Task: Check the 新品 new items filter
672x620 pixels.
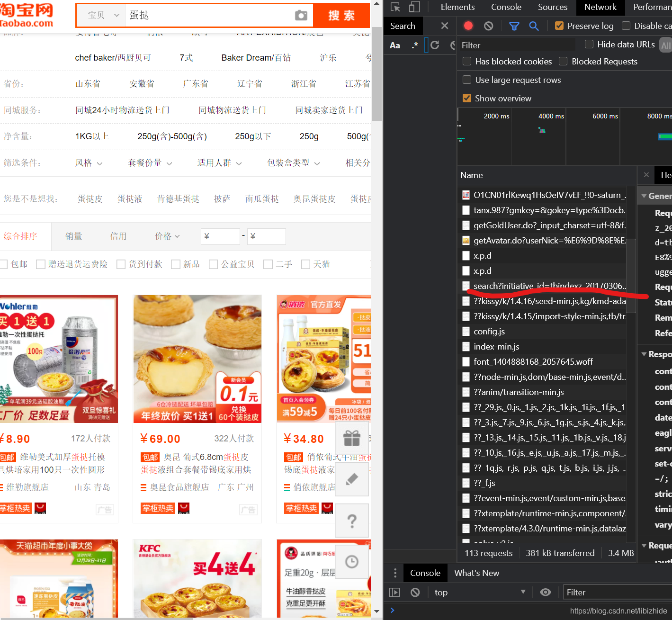Action: click(176, 264)
